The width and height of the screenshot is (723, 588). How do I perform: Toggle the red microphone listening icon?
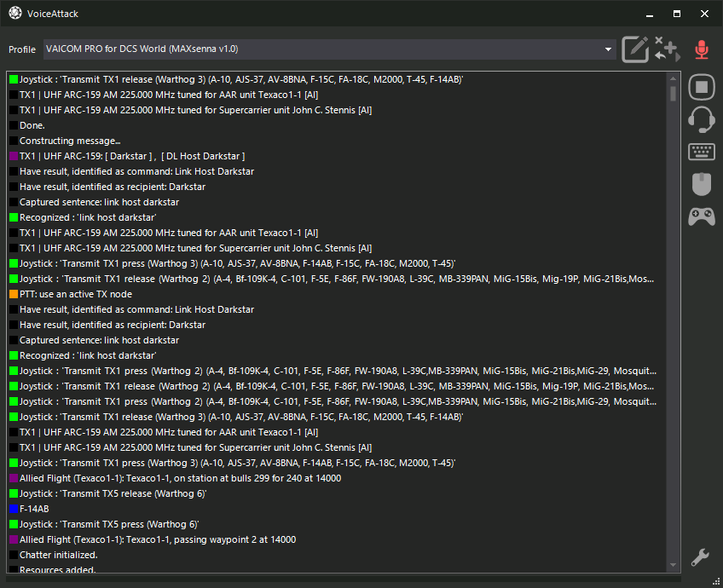[x=702, y=49]
